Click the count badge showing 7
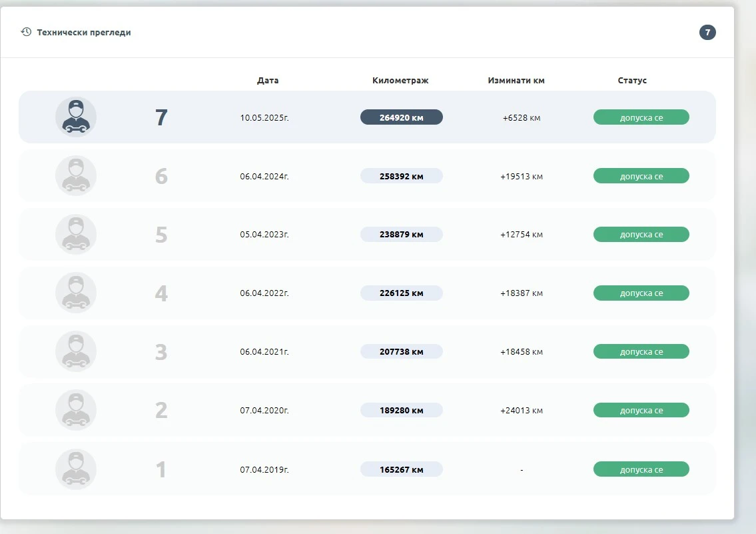Screen dimensions: 756x534 [x=707, y=32]
